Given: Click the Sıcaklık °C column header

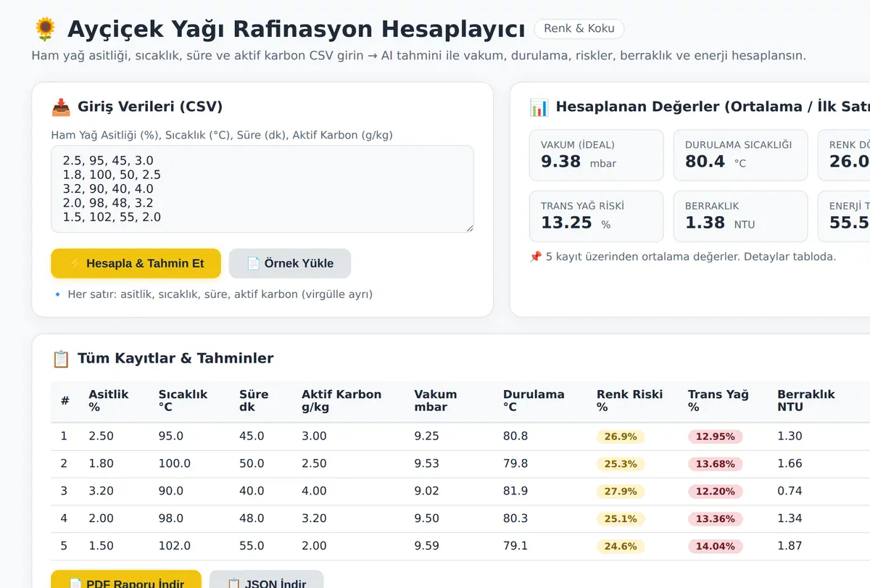Looking at the screenshot, I should (x=183, y=401).
